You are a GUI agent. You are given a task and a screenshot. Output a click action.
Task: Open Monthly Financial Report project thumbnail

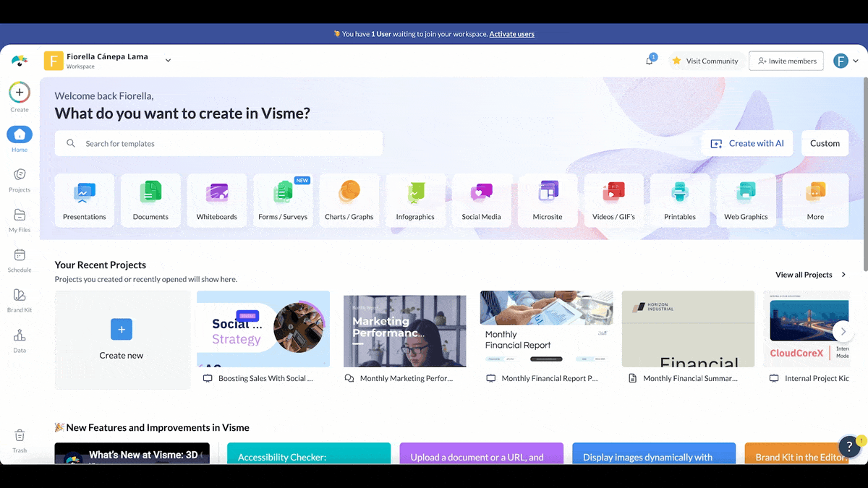click(x=546, y=329)
